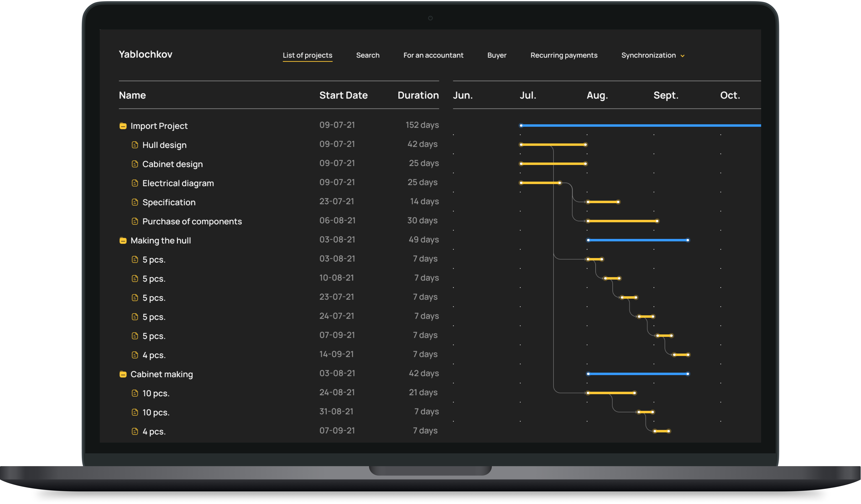Select the Purchase of components timeline bar
This screenshot has height=504, width=861.
623,221
